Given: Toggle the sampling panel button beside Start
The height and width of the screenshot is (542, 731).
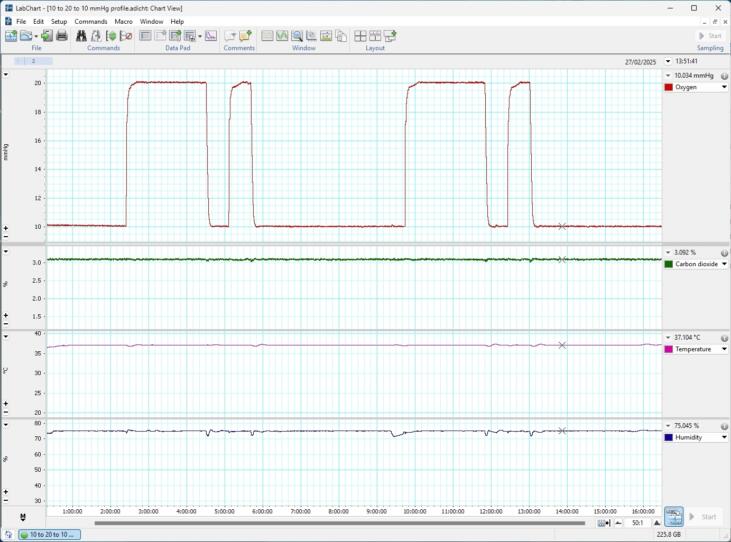Looking at the screenshot, I should click(674, 516).
